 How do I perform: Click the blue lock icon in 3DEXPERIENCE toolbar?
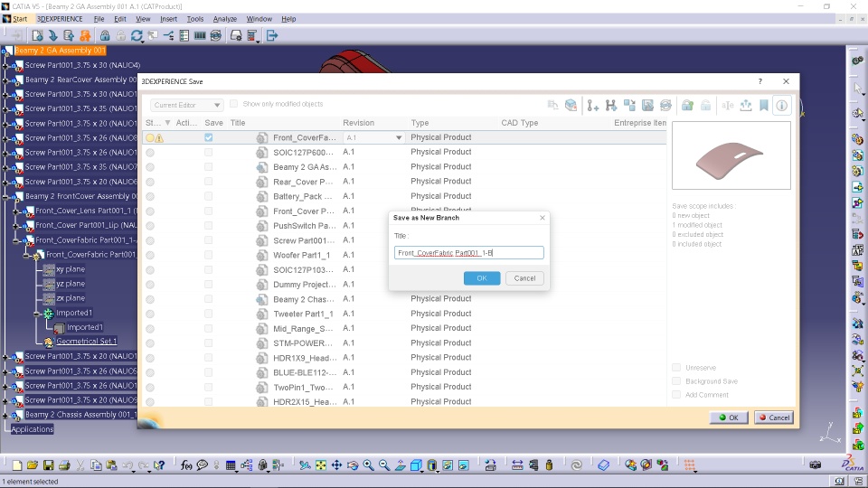105,36
